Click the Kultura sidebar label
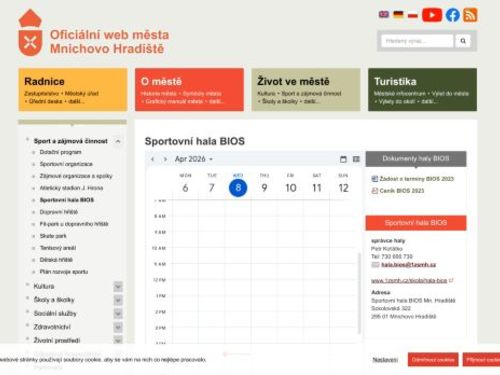This screenshot has height=375, width=500. [44, 286]
